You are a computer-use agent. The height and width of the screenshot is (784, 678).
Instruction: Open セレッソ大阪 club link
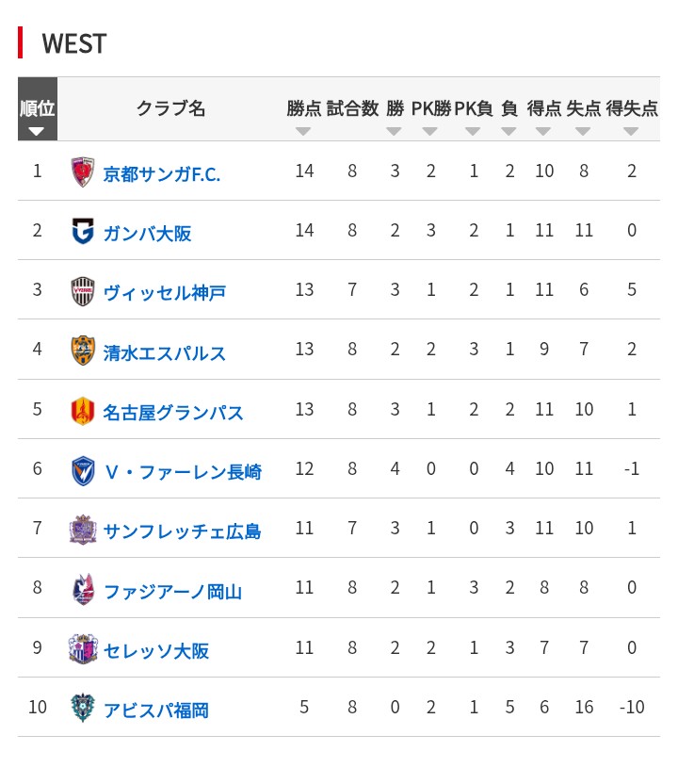(x=155, y=651)
